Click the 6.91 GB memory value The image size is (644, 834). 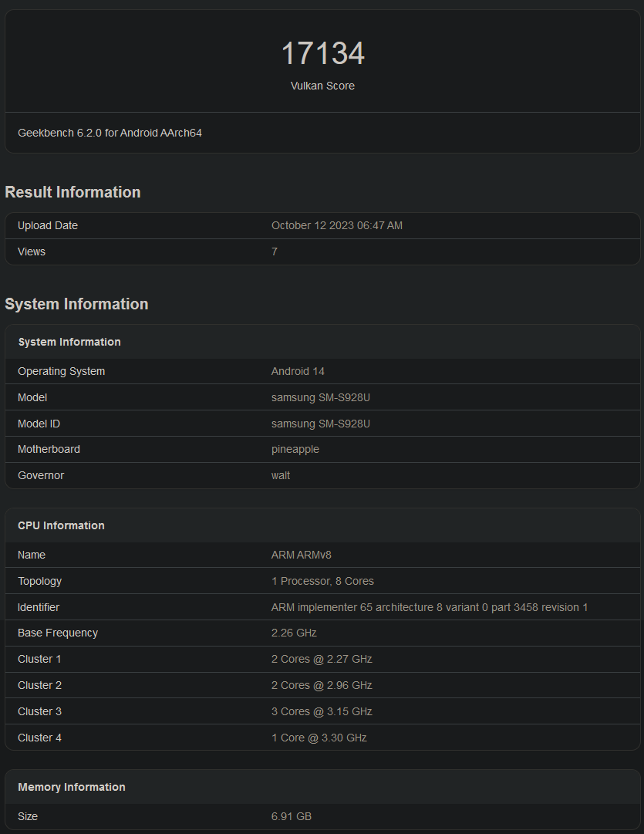(x=292, y=816)
